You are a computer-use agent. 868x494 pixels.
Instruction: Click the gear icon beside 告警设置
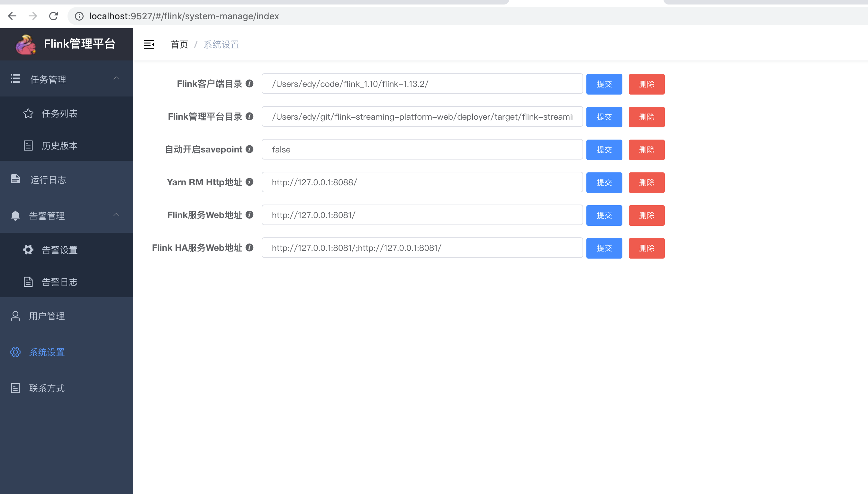[x=29, y=250]
